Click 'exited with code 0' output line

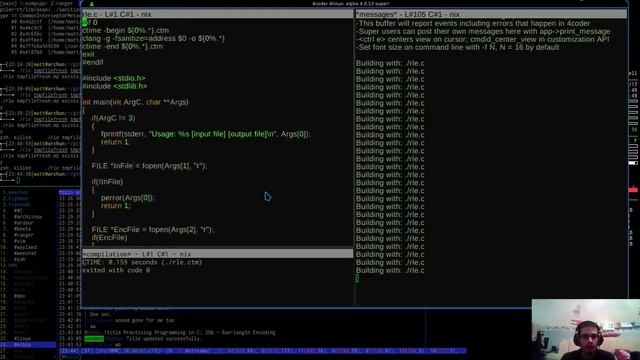[x=116, y=270]
